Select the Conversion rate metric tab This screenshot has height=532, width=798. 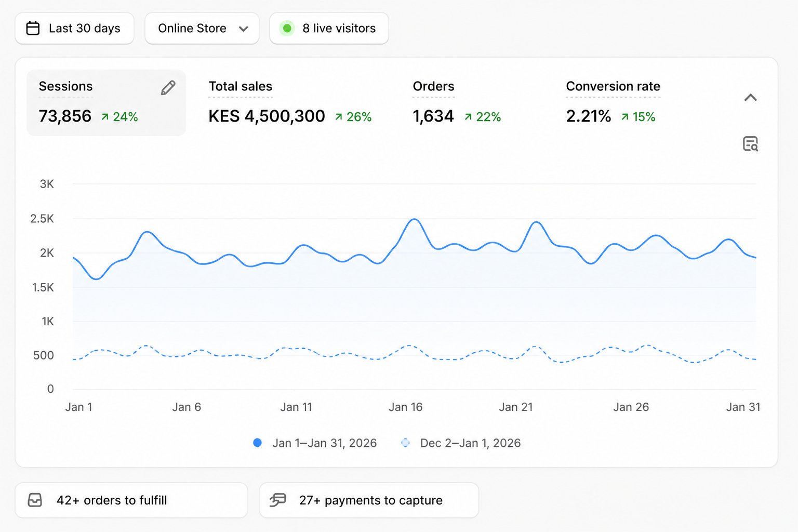(x=613, y=102)
